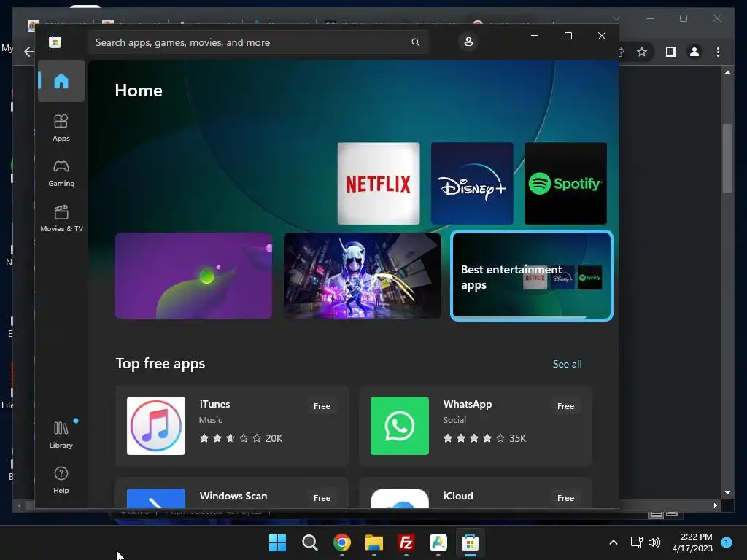Click the Back arrow in Chrome window
Screen dimensions: 747x560
pos(29,52)
